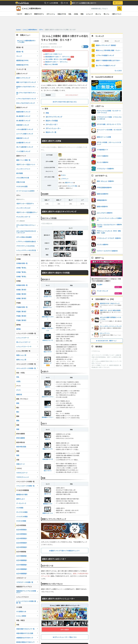Expand the スレッド row in the sidebar menu
Screen dimensions: 138x644
[27, 56]
